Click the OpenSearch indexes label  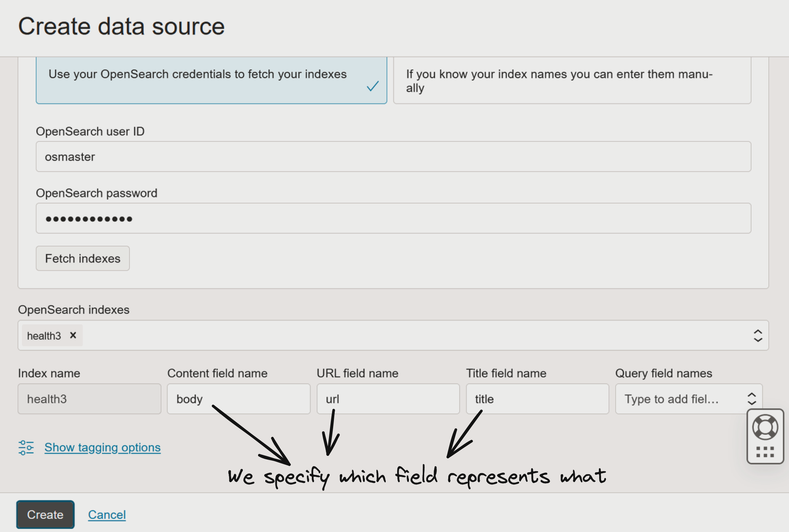[74, 310]
